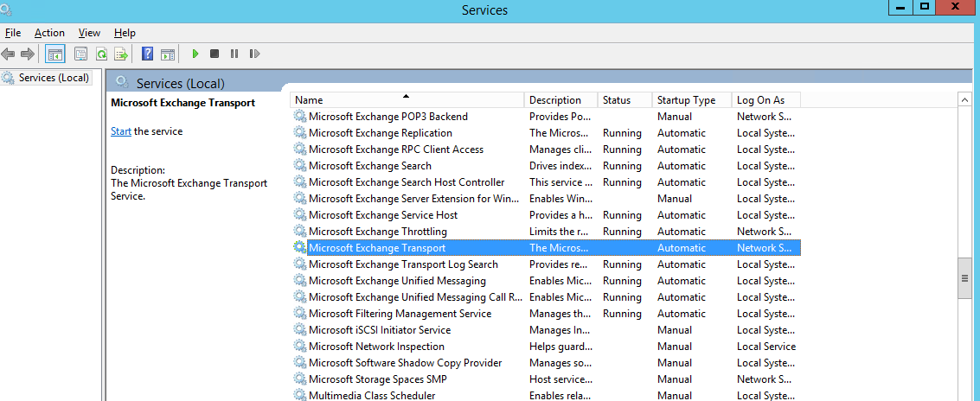Click 'Local Service' log-on value
Viewport: 980px width, 401px height.
pos(766,346)
